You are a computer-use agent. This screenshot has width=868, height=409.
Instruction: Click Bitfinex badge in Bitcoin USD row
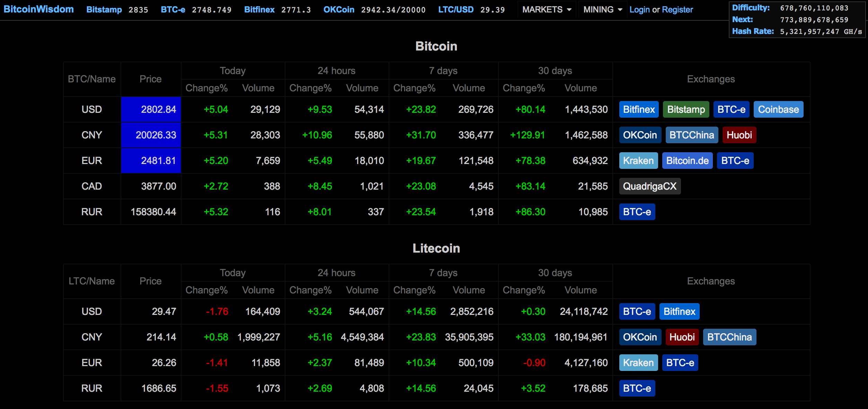point(639,110)
